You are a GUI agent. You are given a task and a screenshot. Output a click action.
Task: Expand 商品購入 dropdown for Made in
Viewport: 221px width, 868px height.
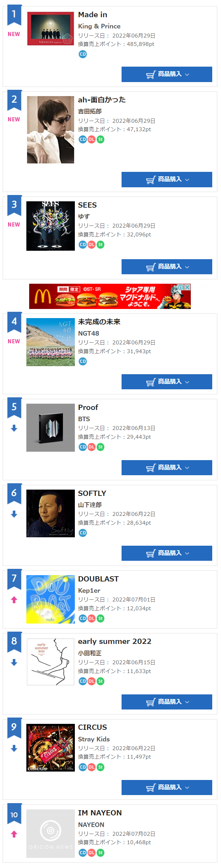(x=167, y=74)
